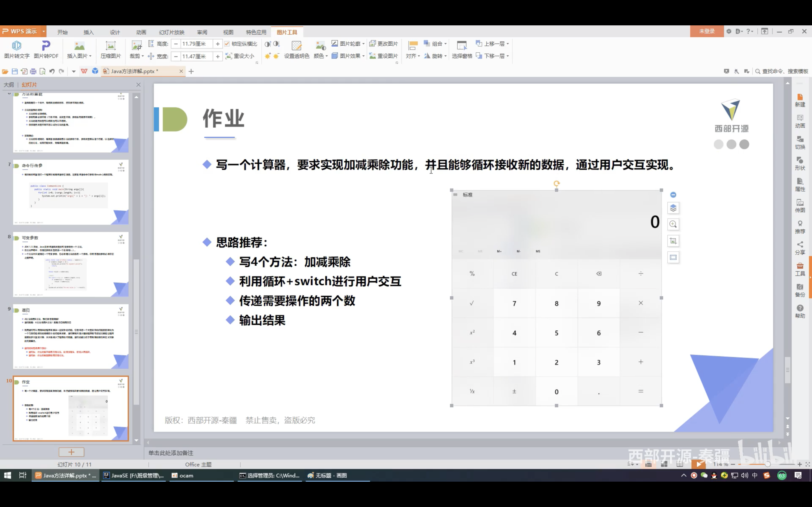The height and width of the screenshot is (507, 812).
Task: Switch to the 大纲 outline view
Action: pos(9,85)
